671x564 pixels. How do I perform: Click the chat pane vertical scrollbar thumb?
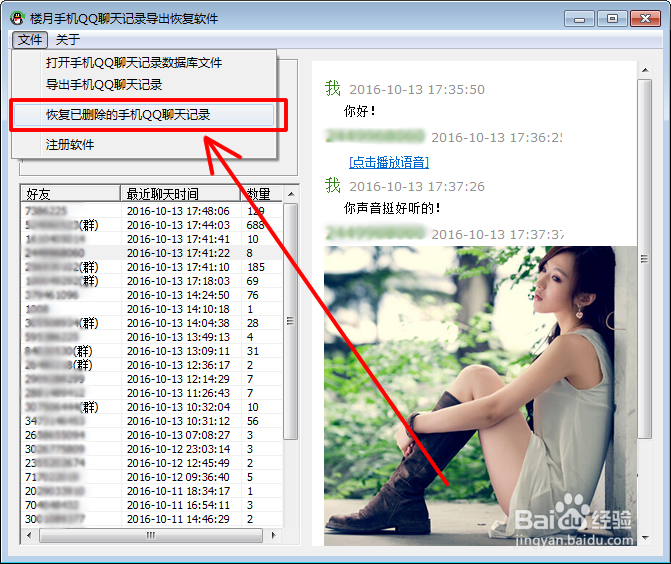(x=645, y=258)
